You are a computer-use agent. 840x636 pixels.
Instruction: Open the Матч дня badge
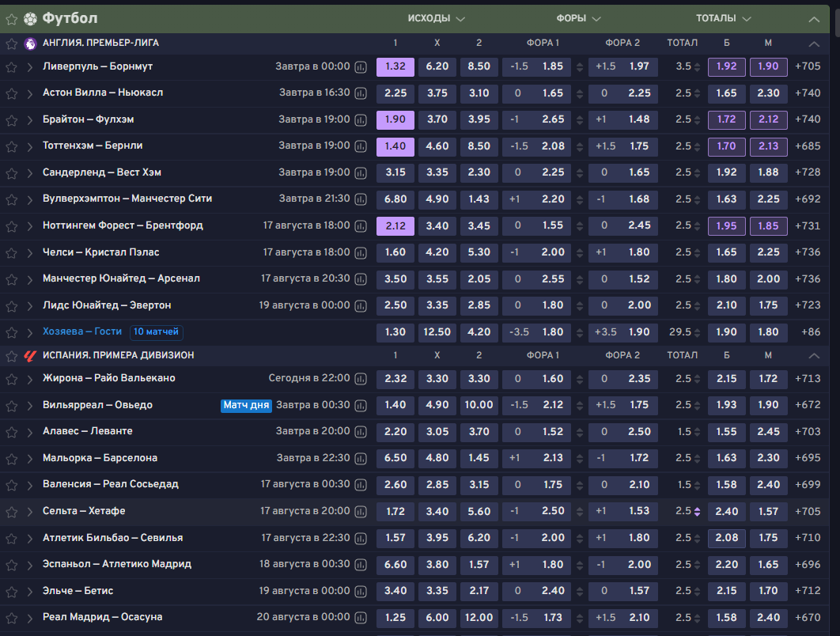(246, 406)
